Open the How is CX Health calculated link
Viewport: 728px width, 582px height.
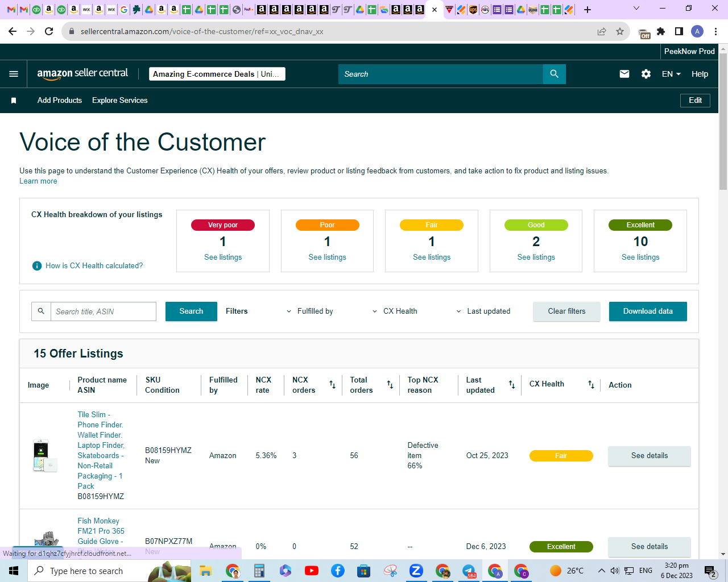click(x=94, y=266)
